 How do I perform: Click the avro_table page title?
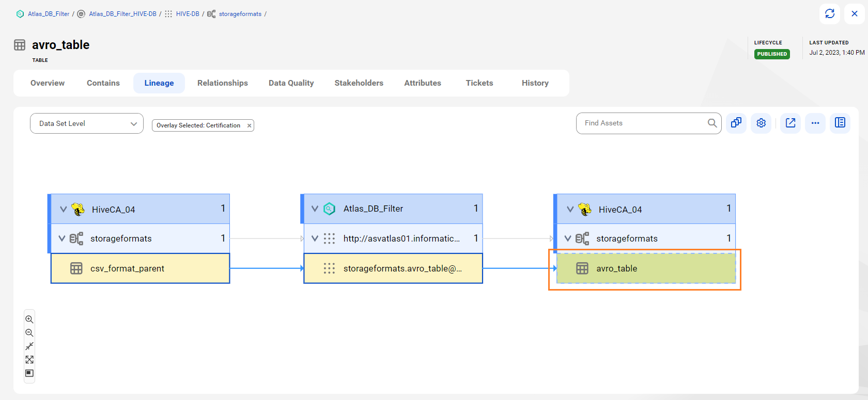[61, 45]
